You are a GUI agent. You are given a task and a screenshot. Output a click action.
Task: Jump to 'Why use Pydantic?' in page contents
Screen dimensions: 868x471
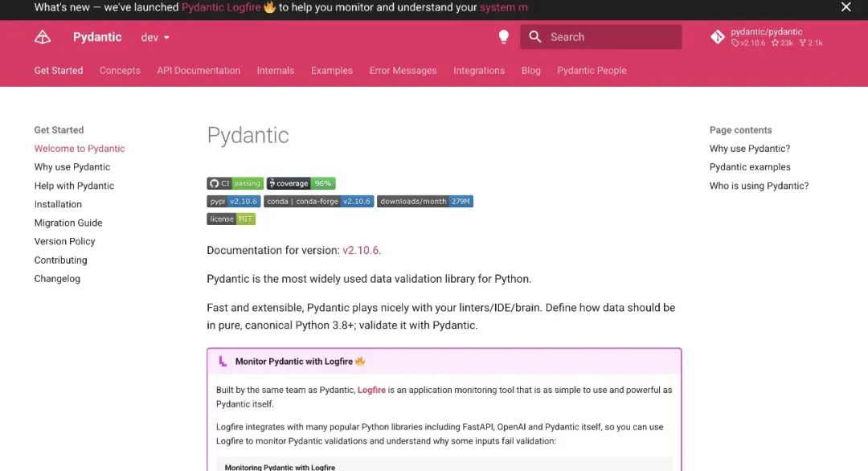point(750,149)
